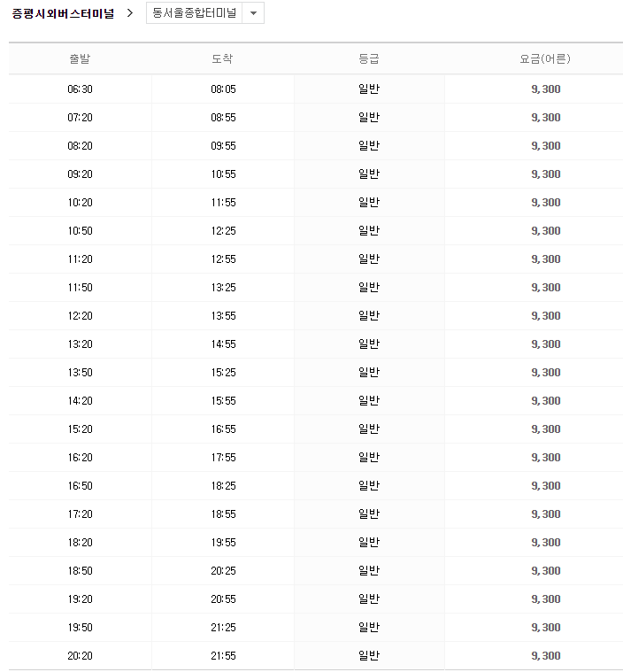Click the 9,300 fare for 15:20 departure

[x=546, y=429]
